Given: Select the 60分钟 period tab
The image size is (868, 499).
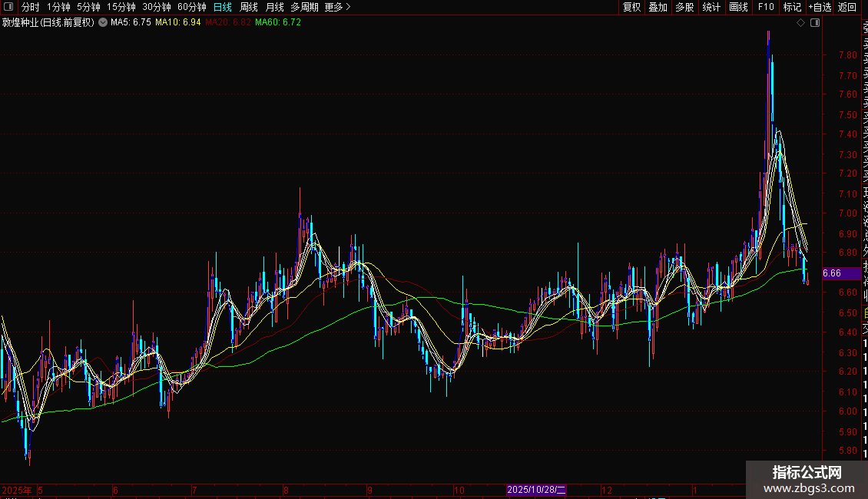Looking at the screenshot, I should click(192, 7).
